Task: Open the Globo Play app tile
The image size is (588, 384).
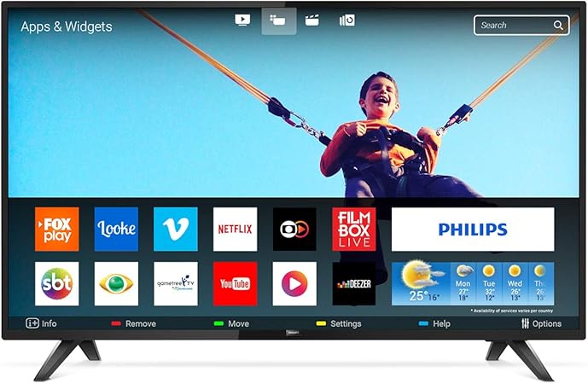Action: [x=294, y=230]
